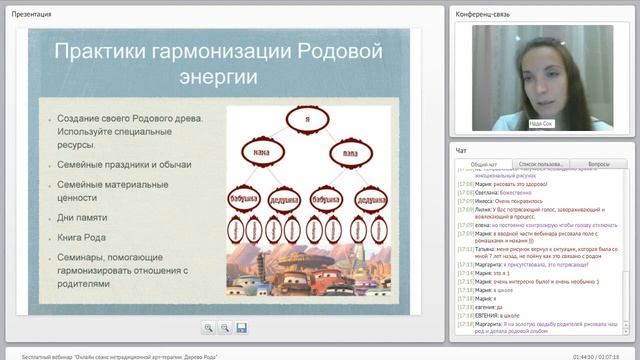
Task: Click the Конференц-связь panel header
Action: click(x=482, y=14)
